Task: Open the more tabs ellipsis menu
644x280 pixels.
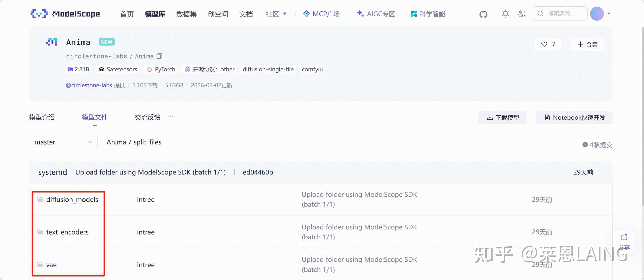Action: pos(171,117)
